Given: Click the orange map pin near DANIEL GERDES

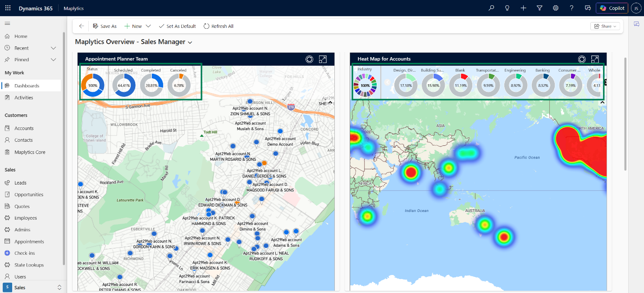Looking at the screenshot, I should click(x=265, y=163).
